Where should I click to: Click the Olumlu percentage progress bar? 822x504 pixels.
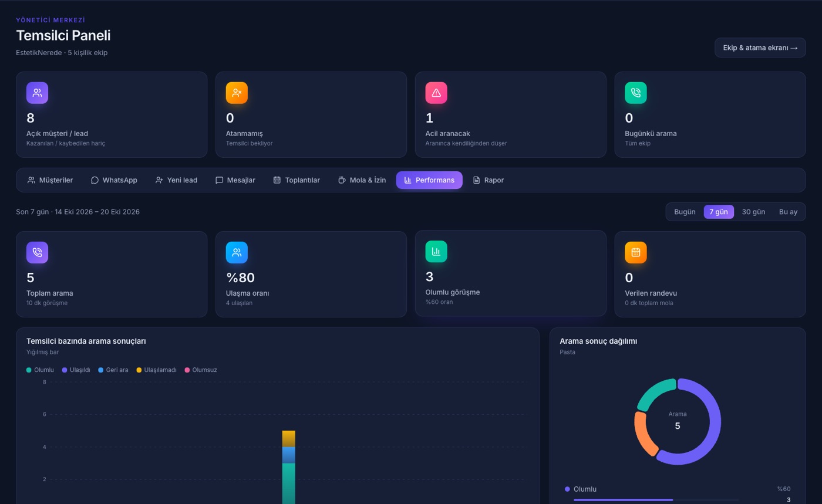click(656, 500)
